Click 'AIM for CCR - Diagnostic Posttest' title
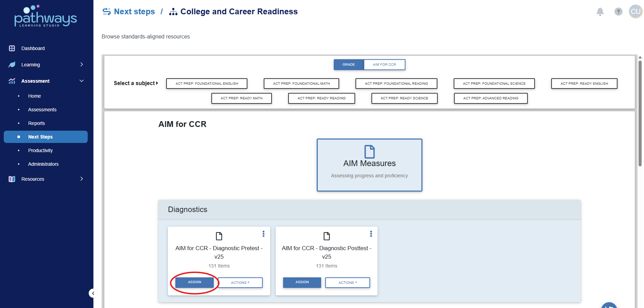The width and height of the screenshot is (644, 308). 327,253
